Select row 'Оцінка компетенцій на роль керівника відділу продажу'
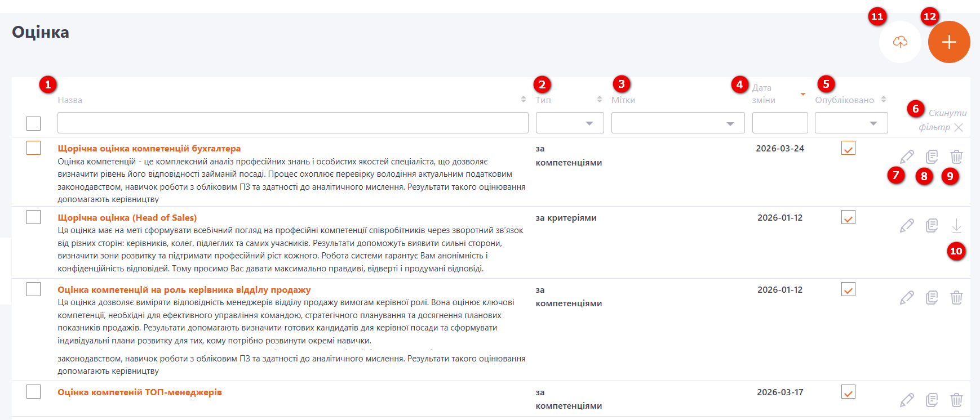 tap(34, 289)
